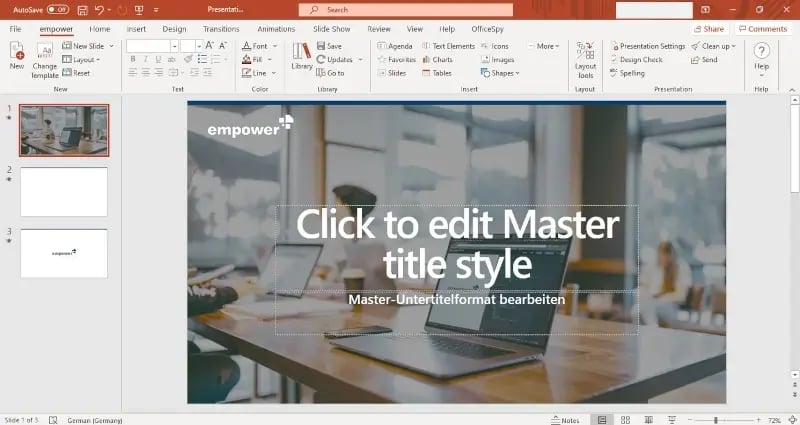The width and height of the screenshot is (800, 425).
Task: Click the New presentation icon
Action: point(16,55)
